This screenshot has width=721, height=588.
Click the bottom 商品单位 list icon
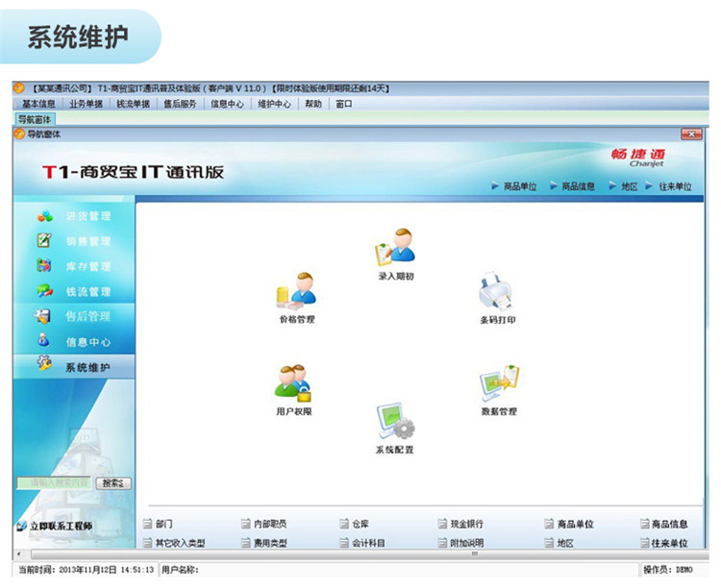tap(549, 524)
